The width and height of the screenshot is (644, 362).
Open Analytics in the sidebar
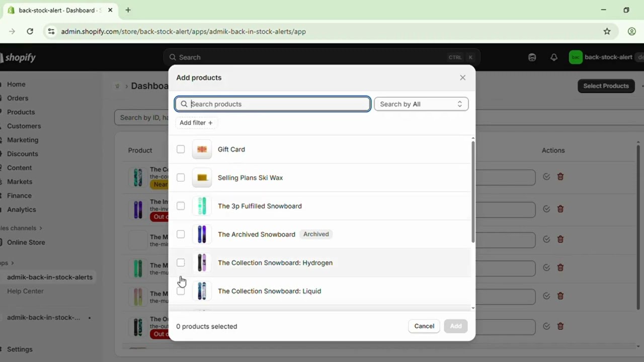point(21,210)
